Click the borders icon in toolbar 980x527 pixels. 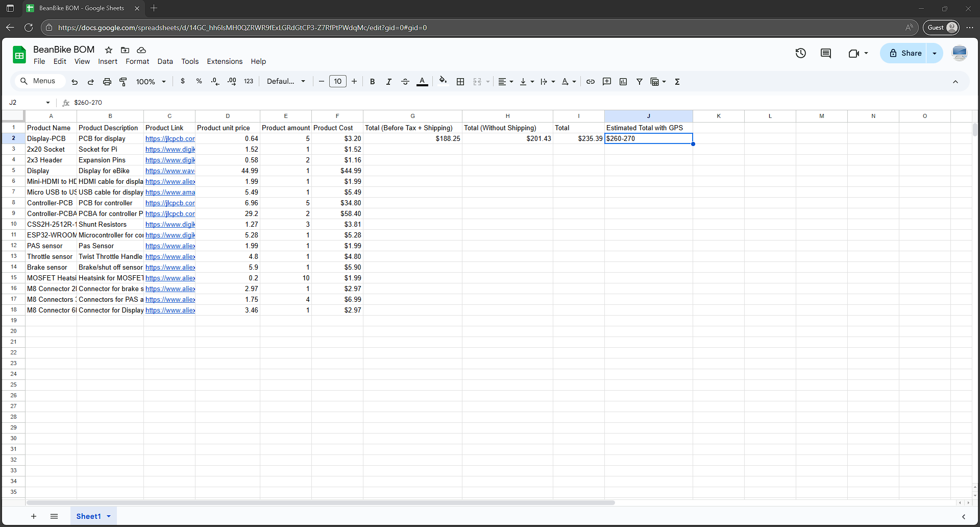[460, 82]
